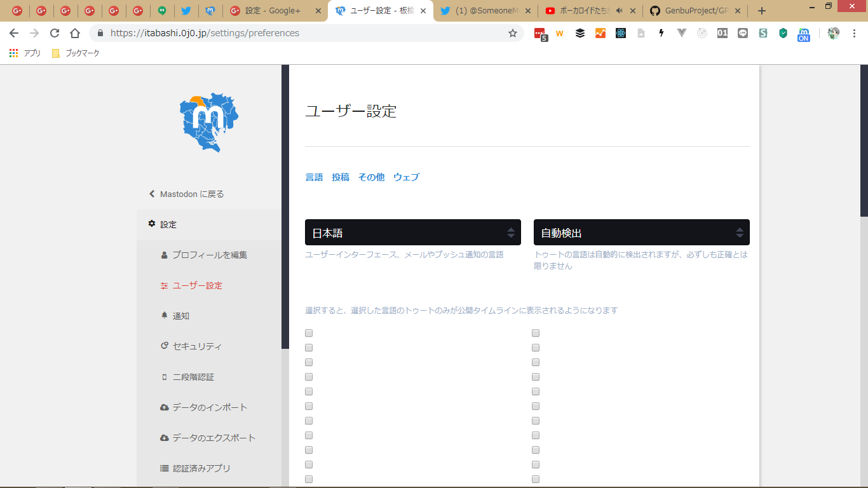This screenshot has height=488, width=868.
Task: Click the ブックマーク folder in bookmarks bar
Action: [x=76, y=53]
